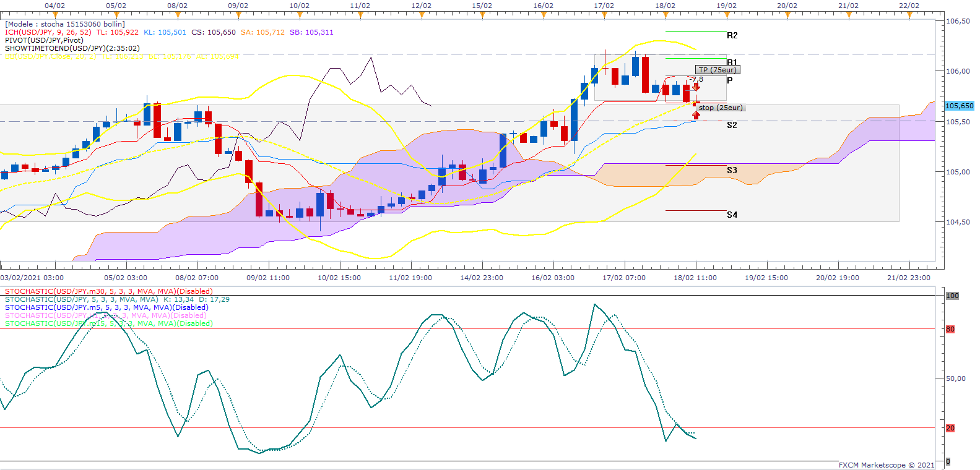Viewport: 980px width, 470px height.
Task: Click the S2 pivot support label
Action: pyautogui.click(x=732, y=125)
